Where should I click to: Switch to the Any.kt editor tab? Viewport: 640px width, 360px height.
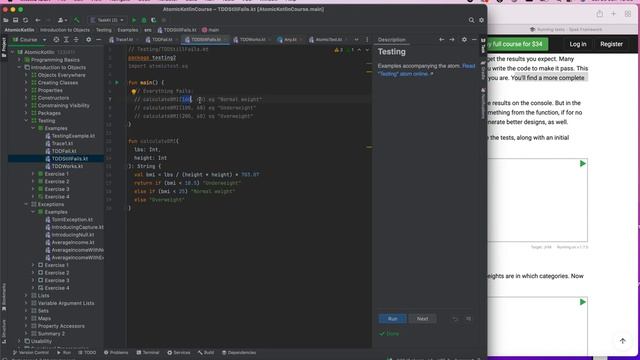pos(290,40)
